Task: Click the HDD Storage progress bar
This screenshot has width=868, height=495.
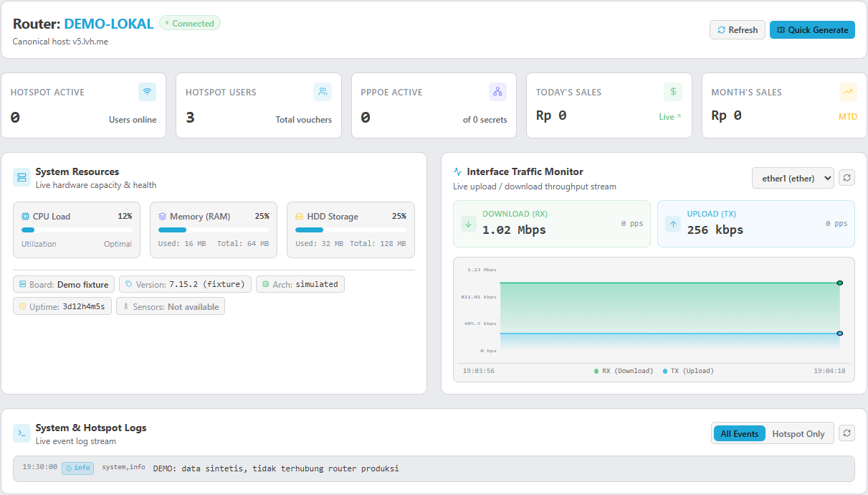Action: pos(350,230)
